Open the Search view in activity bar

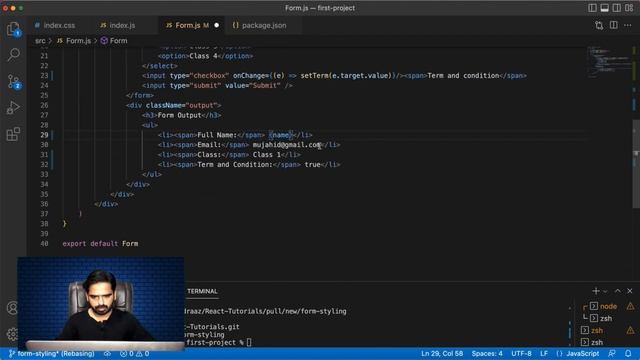pos(13,55)
